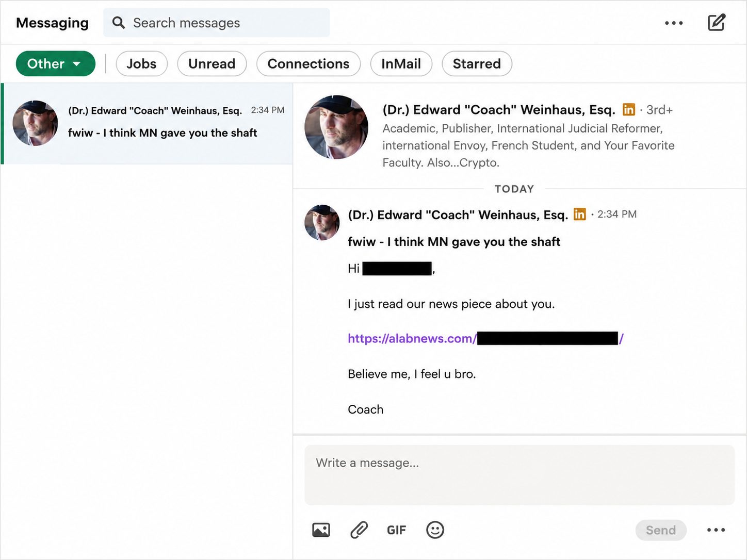Select the Weinhaus conversation in the list
Viewport: 747px width, 560px height.
tap(148, 124)
